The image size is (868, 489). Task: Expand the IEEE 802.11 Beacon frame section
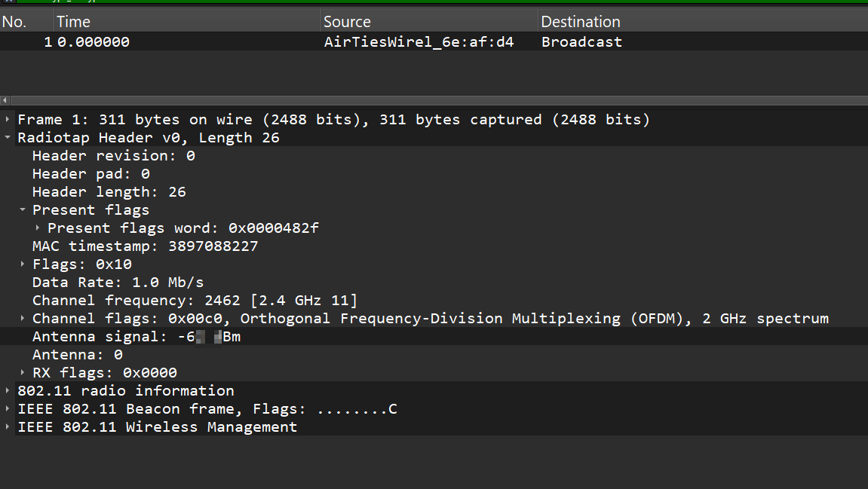(8, 409)
